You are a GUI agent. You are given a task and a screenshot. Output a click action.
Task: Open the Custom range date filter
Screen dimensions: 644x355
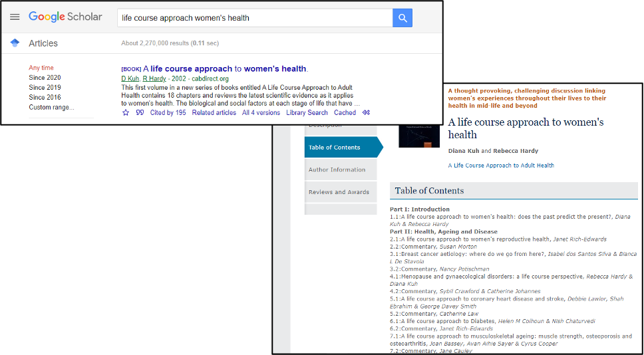click(52, 107)
